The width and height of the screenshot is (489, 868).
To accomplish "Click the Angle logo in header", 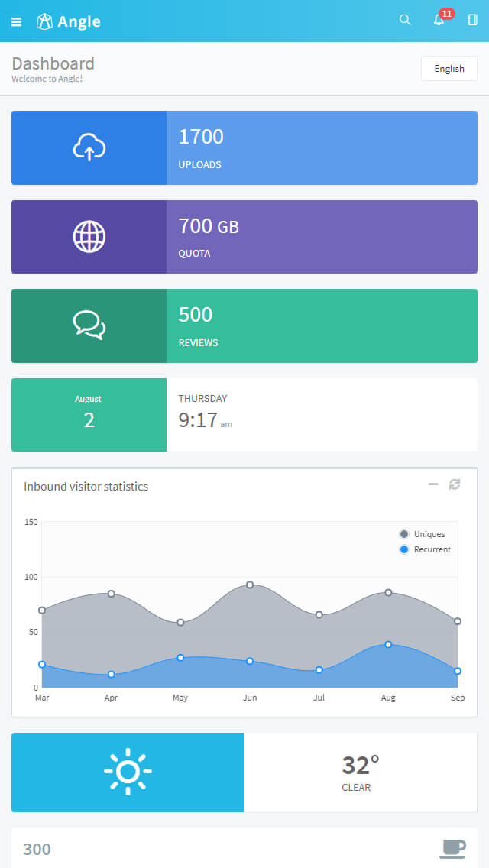I will [x=69, y=21].
